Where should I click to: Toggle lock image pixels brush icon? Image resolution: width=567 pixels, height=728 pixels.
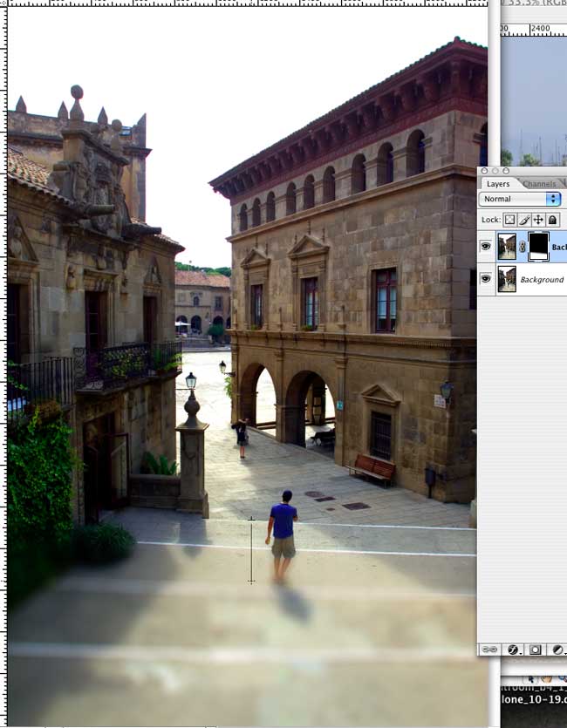(x=524, y=221)
